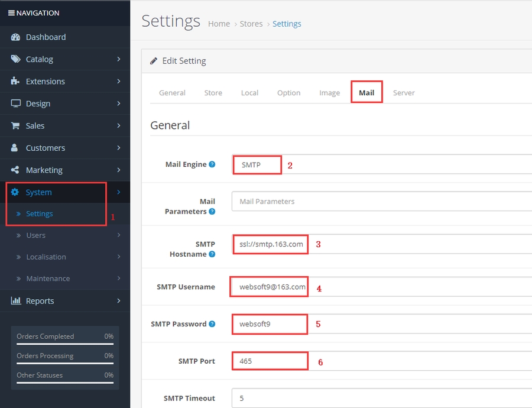Click the Extensions puzzle piece icon

click(15, 82)
